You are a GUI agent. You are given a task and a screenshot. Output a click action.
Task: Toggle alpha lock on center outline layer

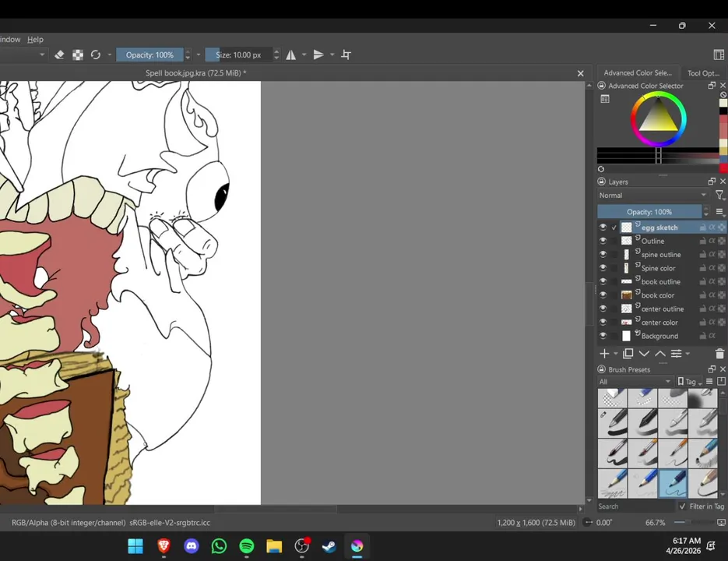712,309
